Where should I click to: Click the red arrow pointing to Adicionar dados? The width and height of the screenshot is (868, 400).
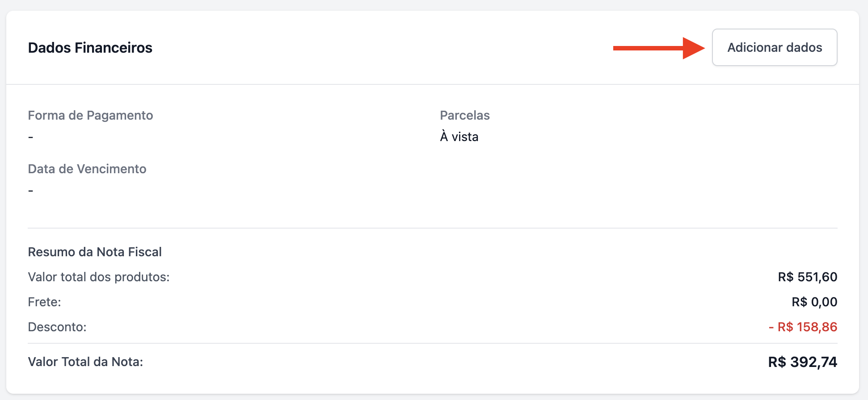658,48
